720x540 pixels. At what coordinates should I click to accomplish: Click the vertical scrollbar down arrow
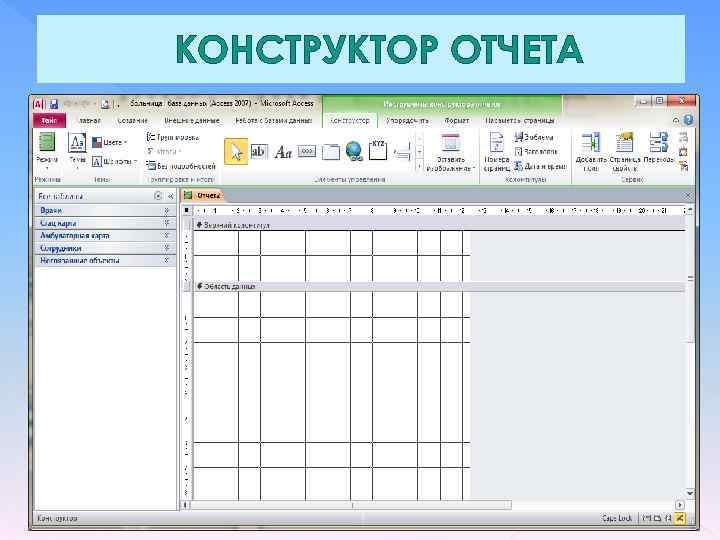690,493
